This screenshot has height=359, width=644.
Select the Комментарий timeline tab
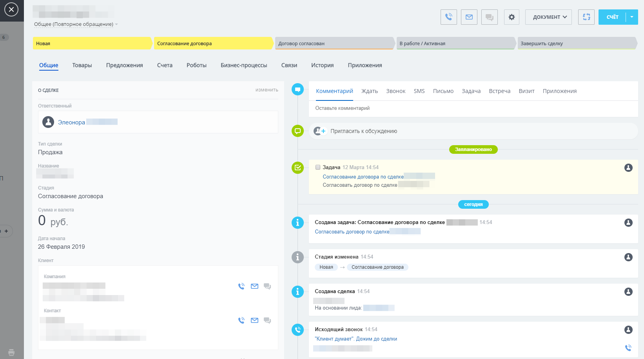[334, 91]
